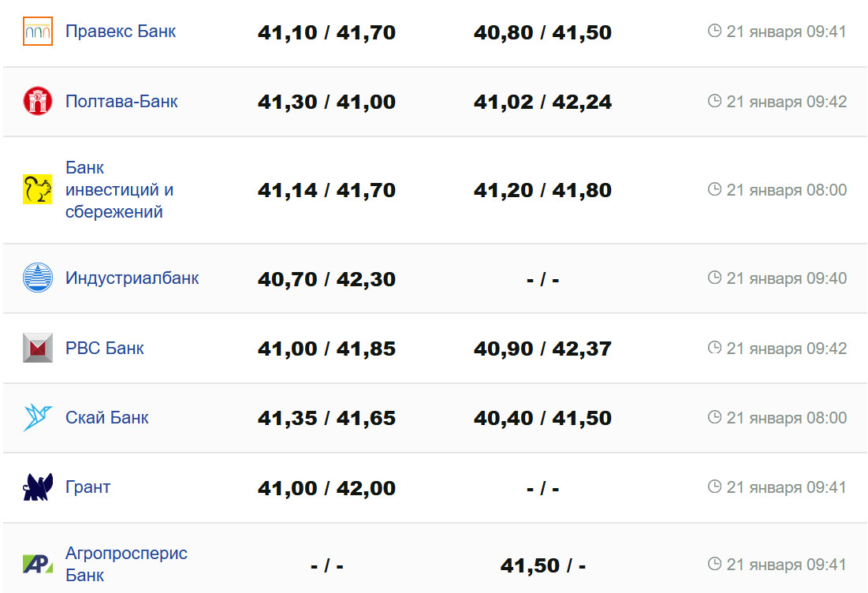
Task: Click the Скай Банк update time 08:00
Action: pyautogui.click(x=786, y=418)
